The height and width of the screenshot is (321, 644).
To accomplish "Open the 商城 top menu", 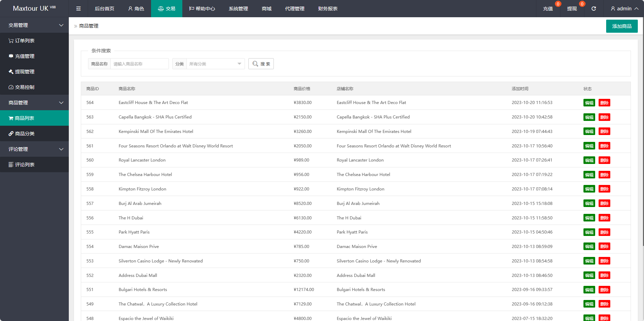I will 267,9.
